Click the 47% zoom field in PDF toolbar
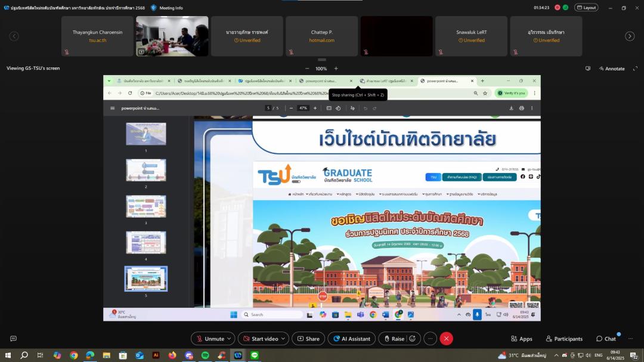Viewport: 644px width, 362px height. (303, 109)
